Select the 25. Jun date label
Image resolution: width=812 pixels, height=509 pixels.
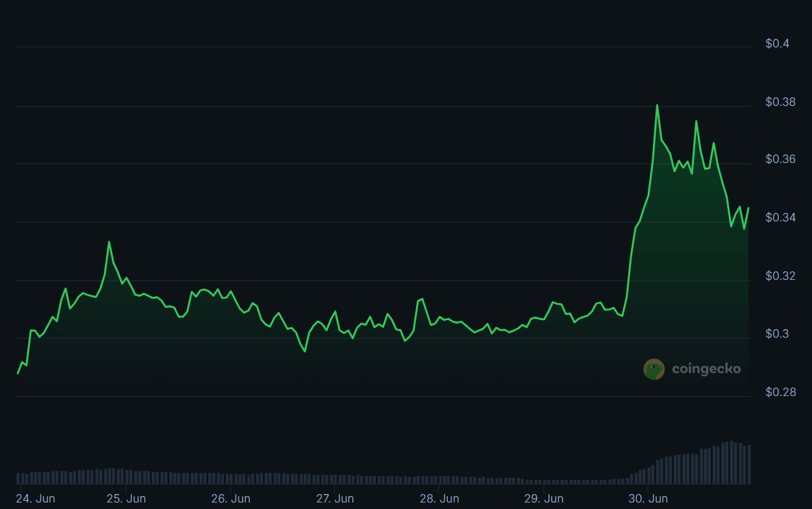coord(126,499)
